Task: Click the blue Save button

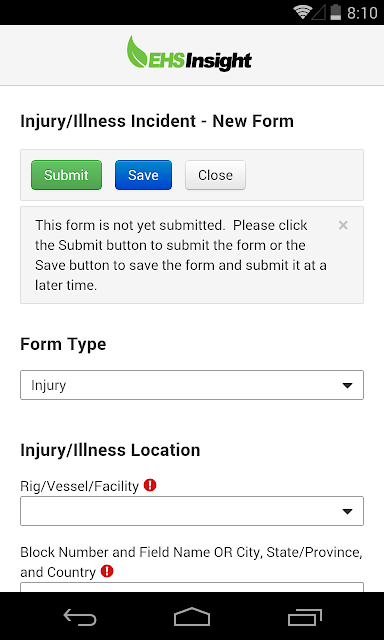Action: tap(143, 175)
